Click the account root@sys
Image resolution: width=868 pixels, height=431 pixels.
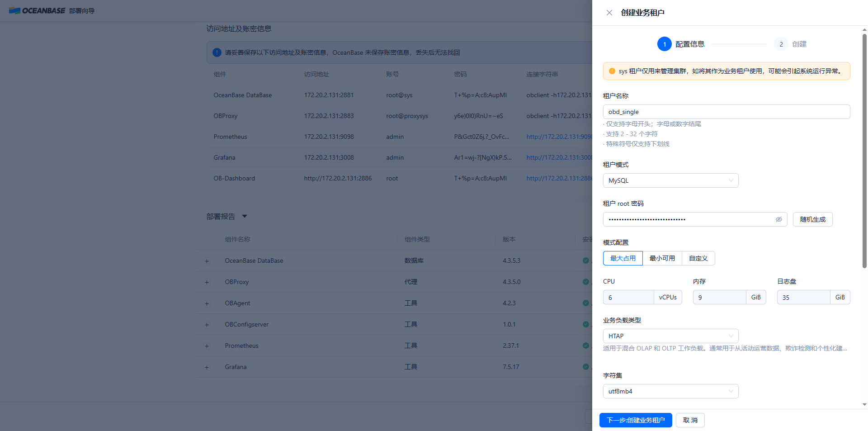pyautogui.click(x=399, y=95)
